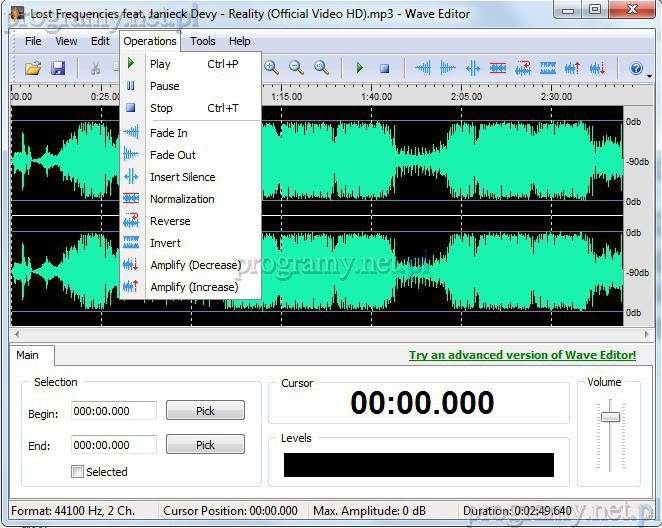The width and height of the screenshot is (662, 528).
Task: Click the Pick button next to Begin
Action: (205, 410)
